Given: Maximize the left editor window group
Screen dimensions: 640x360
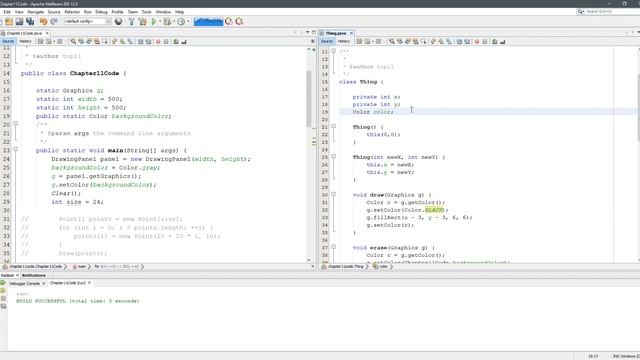Looking at the screenshot, I should pos(313,33).
